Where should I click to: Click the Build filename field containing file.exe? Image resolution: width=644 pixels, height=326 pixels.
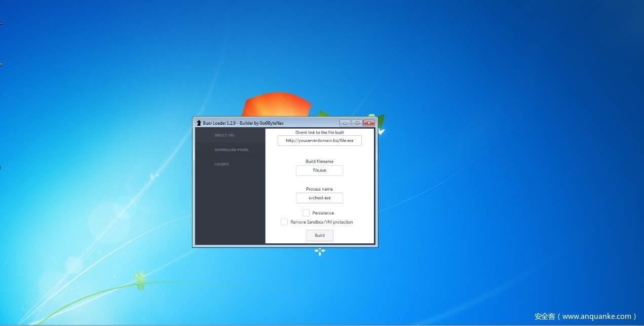point(319,170)
